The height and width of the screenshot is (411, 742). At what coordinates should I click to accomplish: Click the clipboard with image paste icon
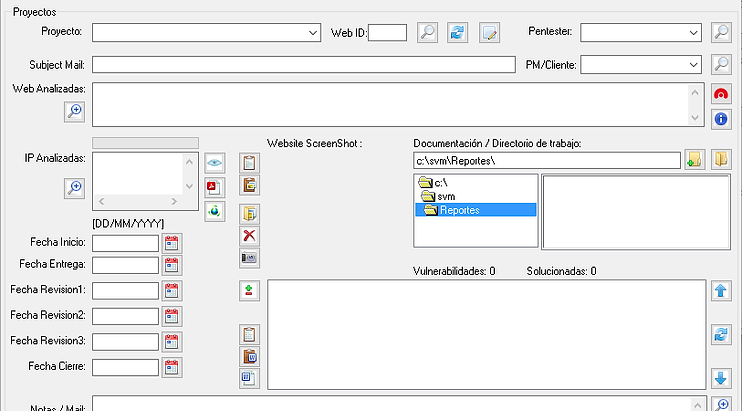[249, 185]
